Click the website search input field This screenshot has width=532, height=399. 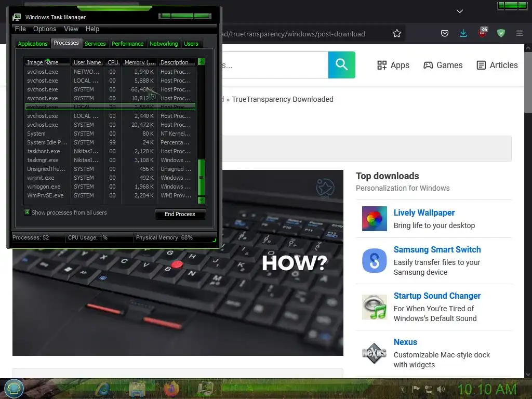click(275, 65)
